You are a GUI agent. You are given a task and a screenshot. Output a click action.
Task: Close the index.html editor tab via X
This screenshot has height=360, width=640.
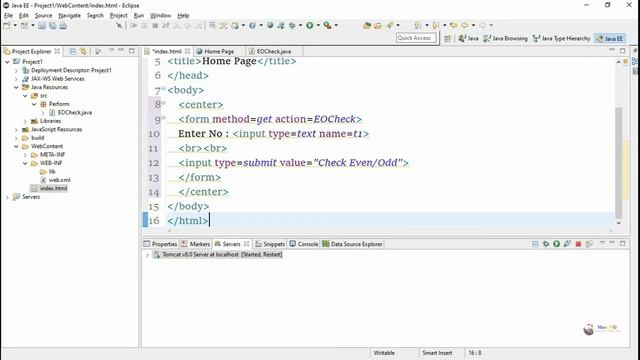tap(187, 51)
